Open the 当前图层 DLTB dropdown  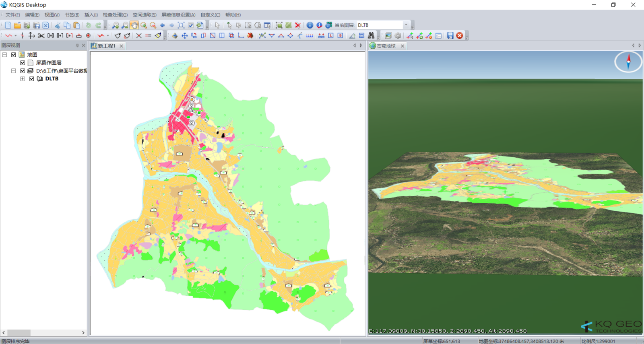pos(406,25)
